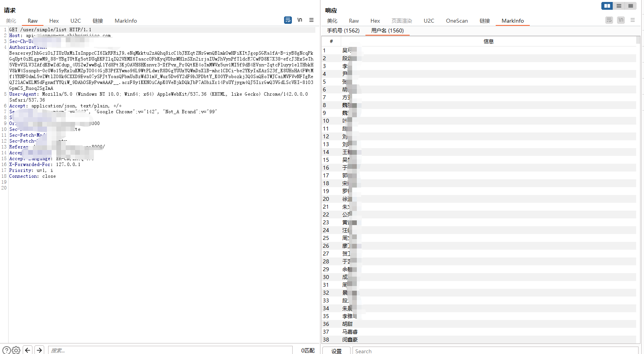
Task: Click the 0匹配 match counter
Action: 308,350
